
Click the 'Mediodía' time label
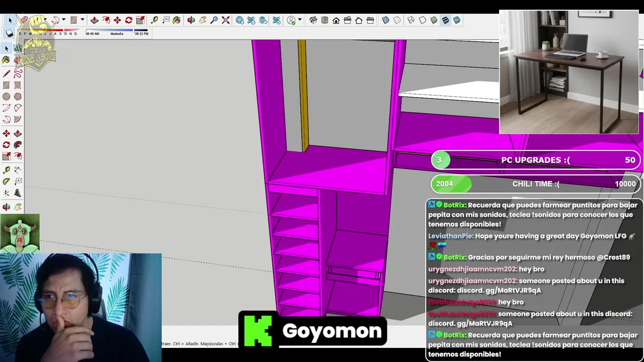point(117,34)
